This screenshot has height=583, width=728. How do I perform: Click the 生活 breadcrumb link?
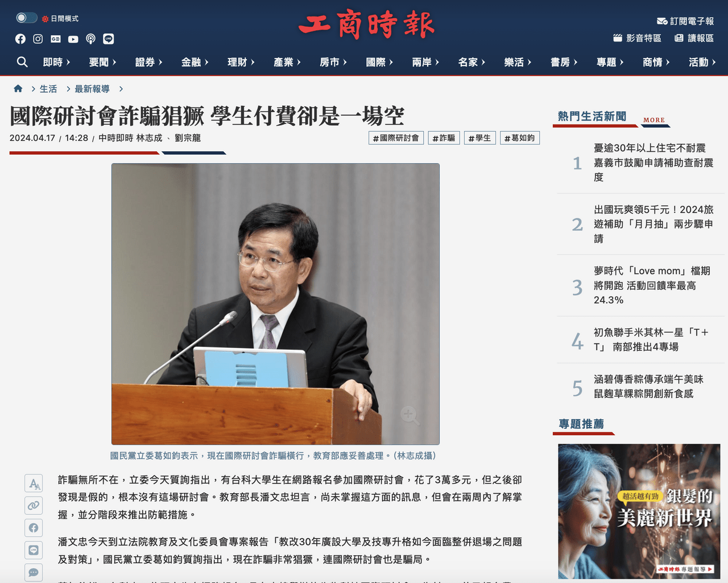click(x=48, y=89)
